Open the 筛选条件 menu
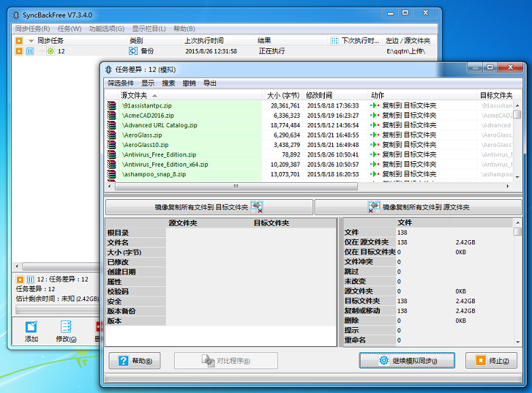This screenshot has height=393, width=532. (x=120, y=83)
